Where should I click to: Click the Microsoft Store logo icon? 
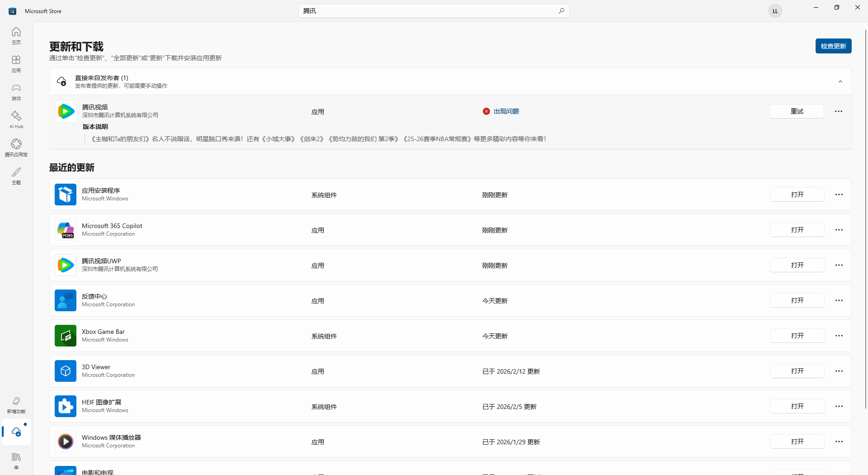tap(12, 11)
